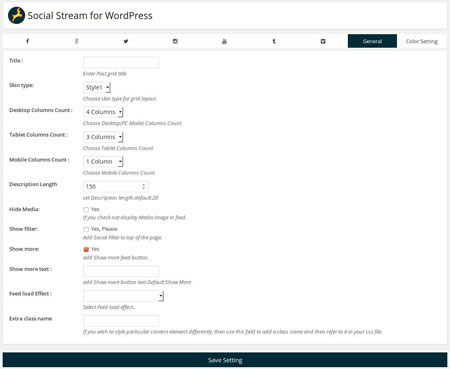
Task: Open the Google Plus settings tab
Action: (77, 41)
